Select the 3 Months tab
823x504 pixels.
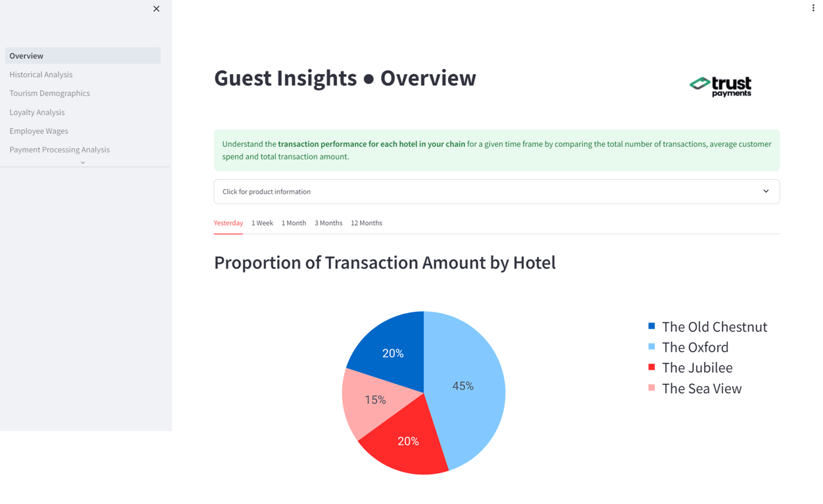pos(328,223)
